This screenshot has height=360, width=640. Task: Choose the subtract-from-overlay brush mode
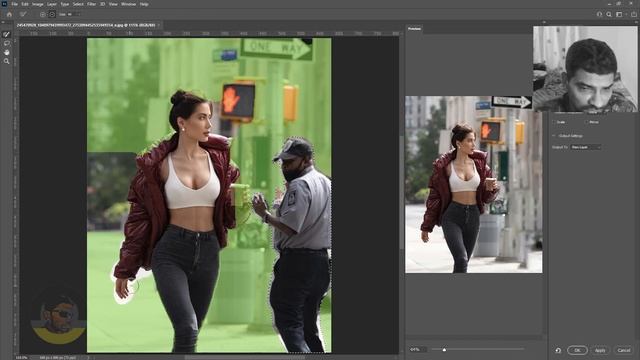pyautogui.click(x=52, y=14)
